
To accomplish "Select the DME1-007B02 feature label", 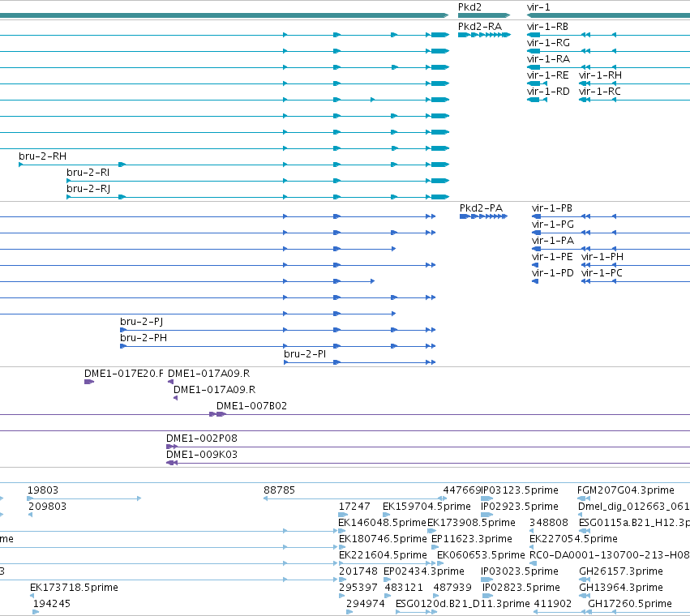I will [251, 406].
